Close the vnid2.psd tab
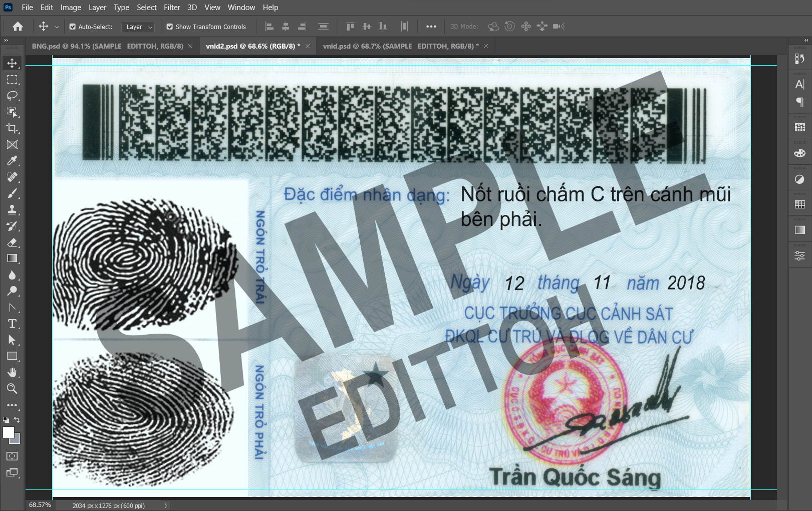 coord(308,46)
